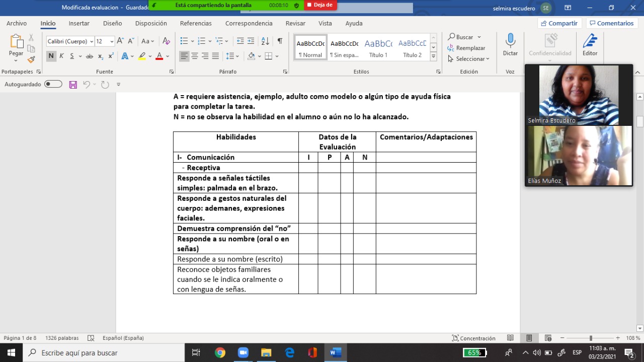Adjust the zoom slider in status bar

[591, 338]
